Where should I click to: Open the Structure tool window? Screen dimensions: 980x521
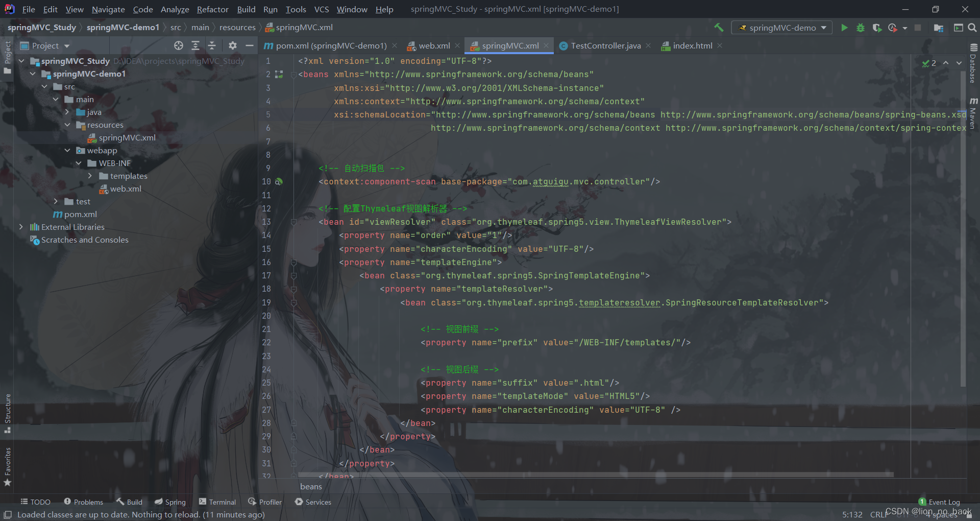point(7,413)
